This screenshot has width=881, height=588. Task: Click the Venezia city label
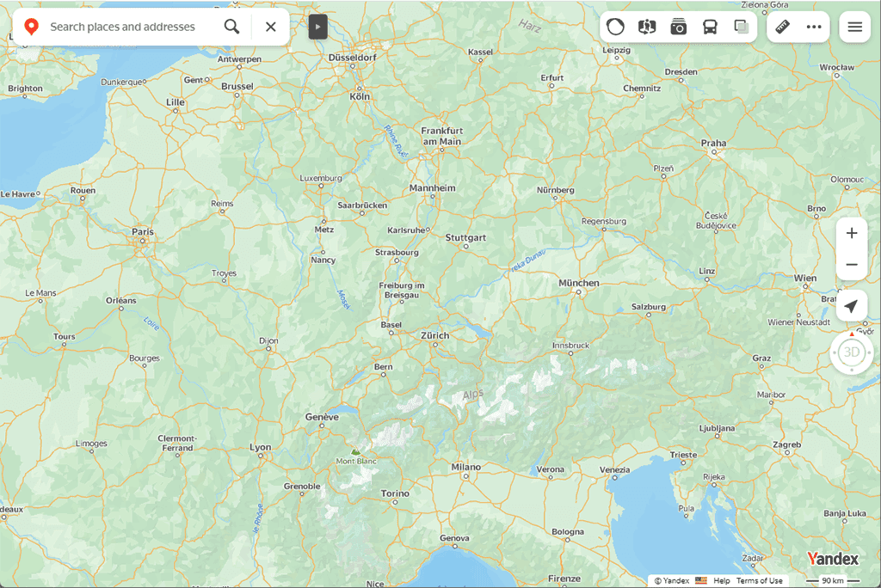(x=614, y=469)
